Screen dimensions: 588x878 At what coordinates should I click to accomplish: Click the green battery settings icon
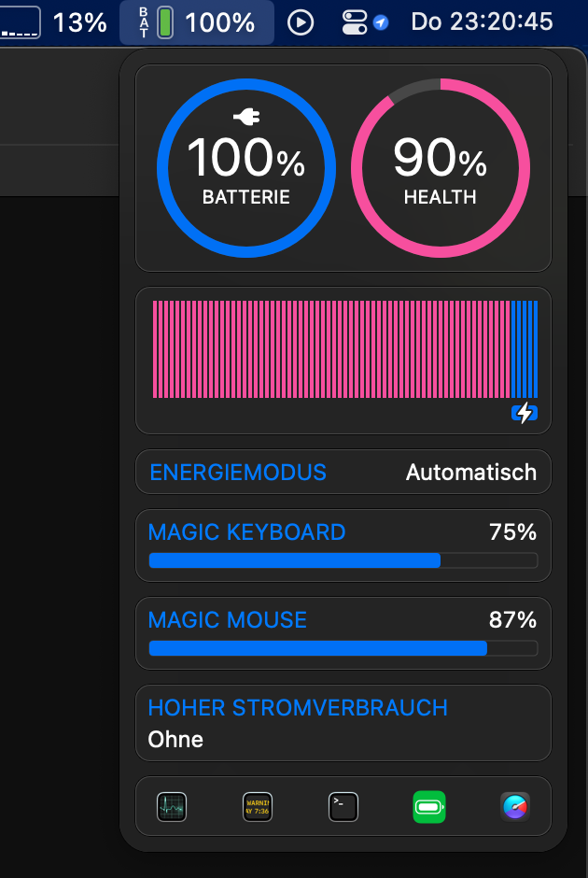[x=429, y=806]
